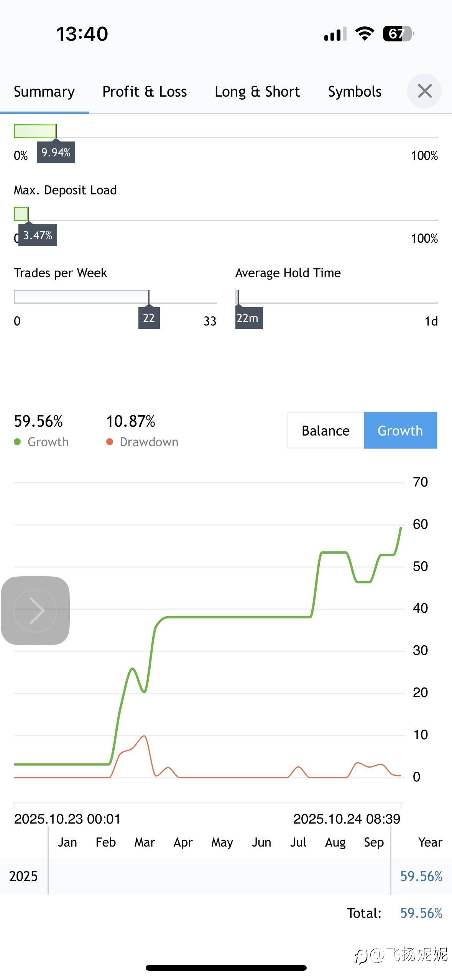Open the Profit & Loss tab

145,92
